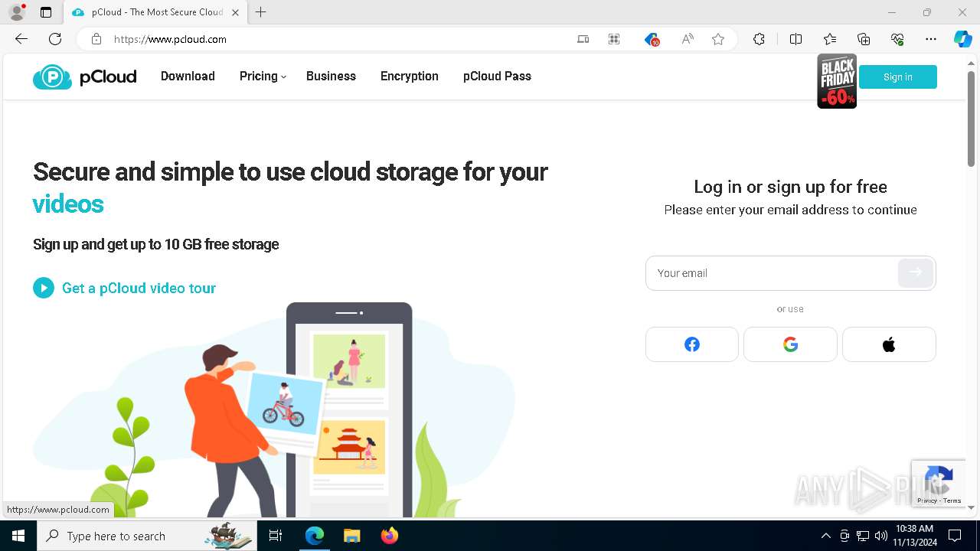
Task: Open browser Extensions puzzle icon
Action: 759,39
